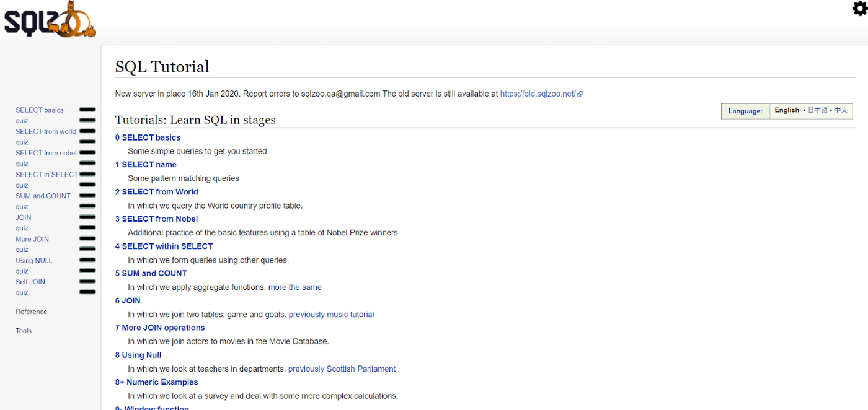Click the Language: label link
Viewport: 868px width, 410px height.
[x=745, y=111]
